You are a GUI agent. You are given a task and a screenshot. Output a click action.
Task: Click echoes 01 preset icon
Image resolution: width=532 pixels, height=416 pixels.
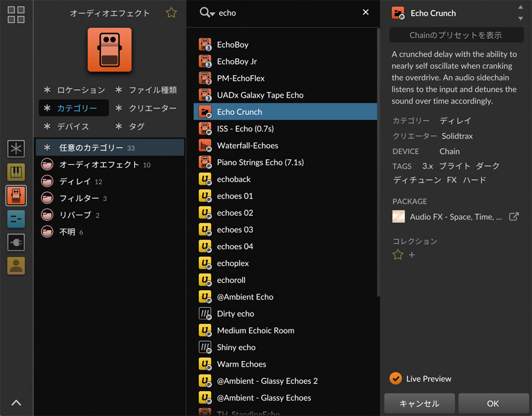(205, 196)
